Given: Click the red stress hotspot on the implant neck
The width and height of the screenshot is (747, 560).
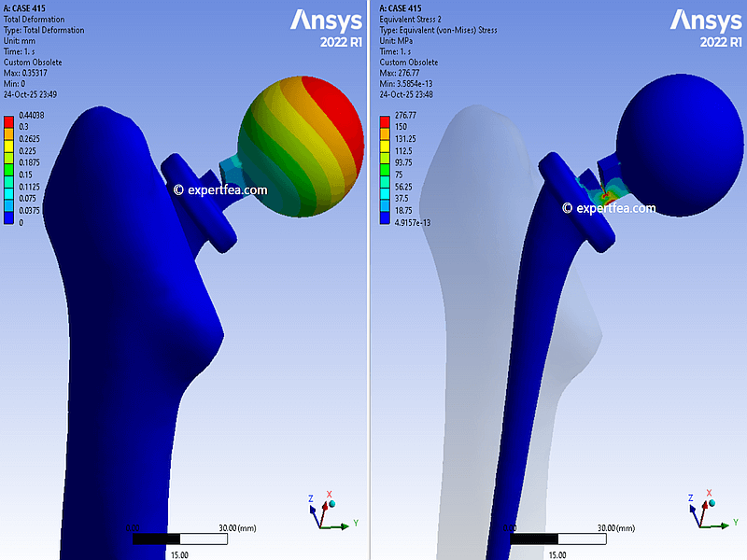Looking at the screenshot, I should [604, 194].
